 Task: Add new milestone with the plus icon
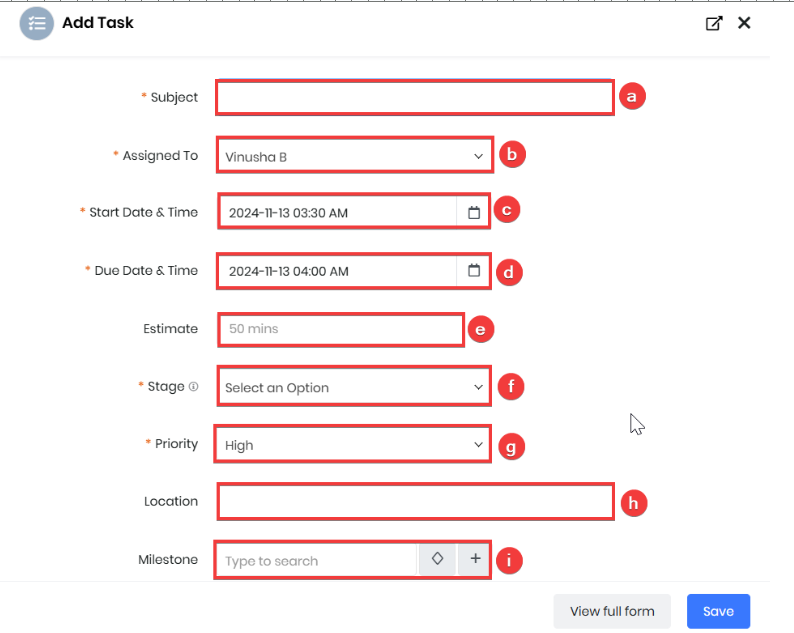coord(474,559)
